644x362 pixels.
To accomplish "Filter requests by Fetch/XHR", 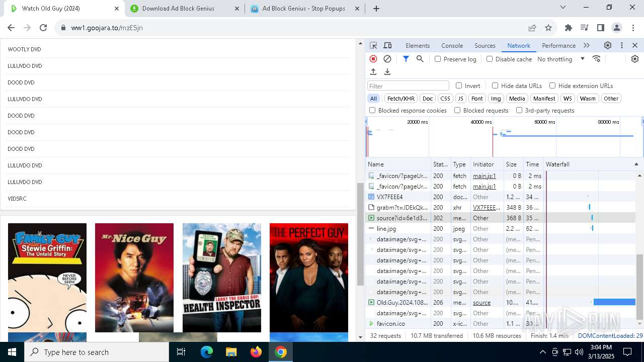I will pos(401,99).
